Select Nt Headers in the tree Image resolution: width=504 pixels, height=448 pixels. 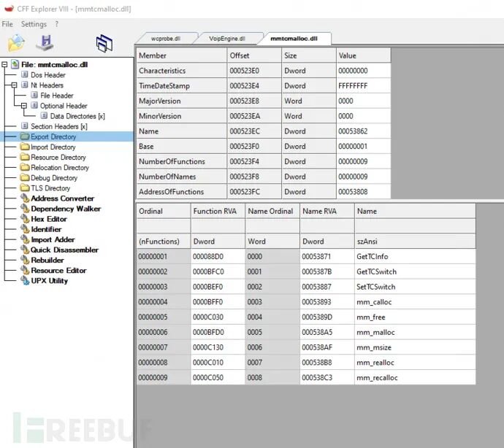[47, 85]
